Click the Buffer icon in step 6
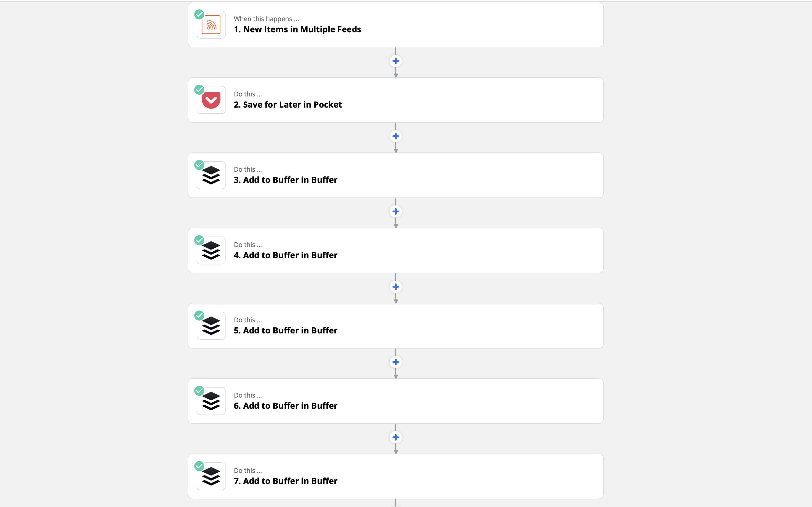 point(211,401)
